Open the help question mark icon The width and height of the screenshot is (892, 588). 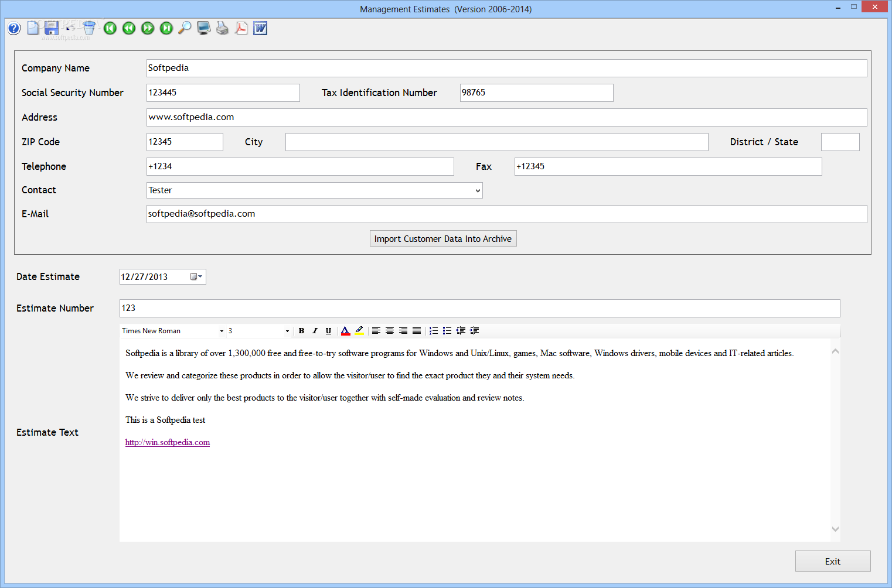pyautogui.click(x=14, y=28)
